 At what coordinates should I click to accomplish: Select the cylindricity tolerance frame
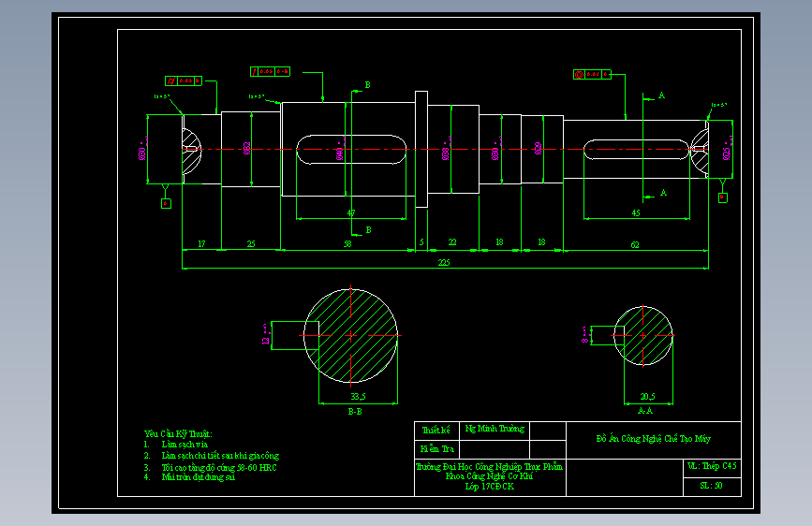184,80
